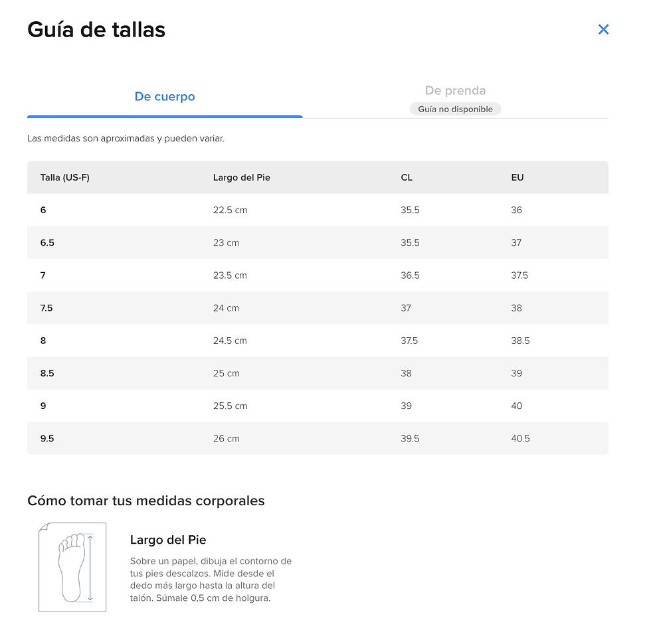Select the size 6 row

pyautogui.click(x=318, y=210)
